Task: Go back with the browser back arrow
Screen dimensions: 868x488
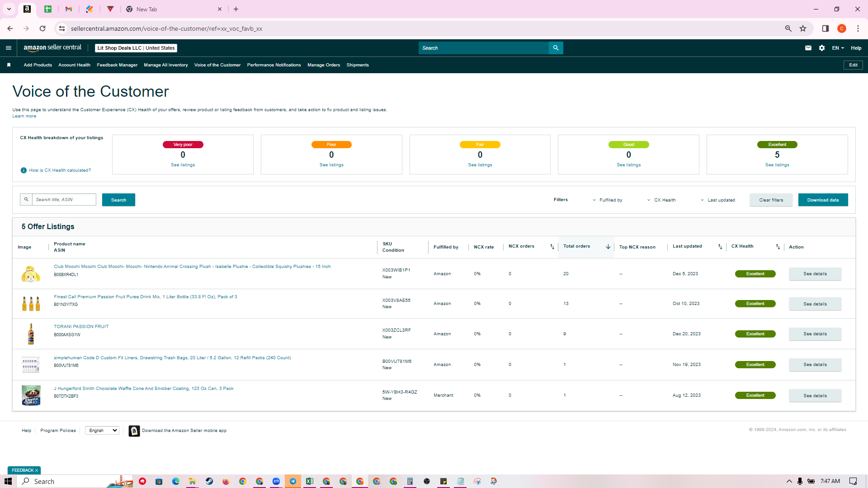Action: (10, 28)
